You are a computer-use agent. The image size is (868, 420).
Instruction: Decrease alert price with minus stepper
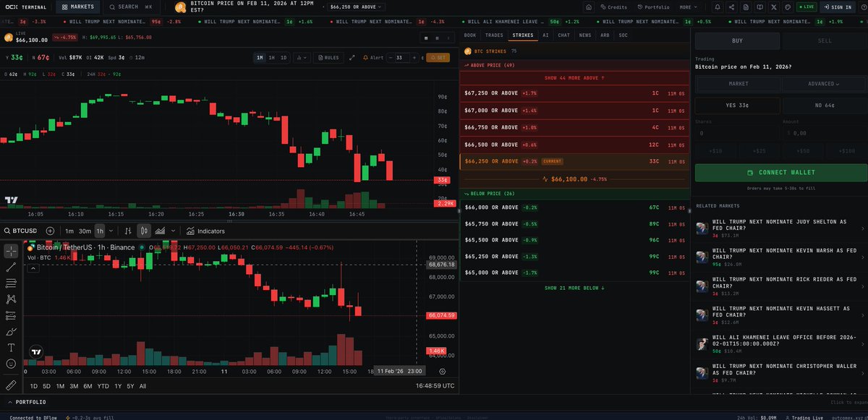point(391,58)
